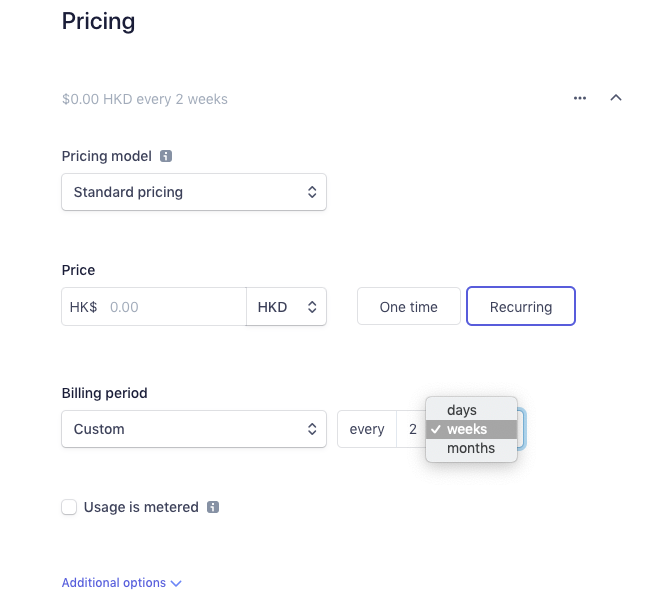Image resolution: width=653 pixels, height=611 pixels.
Task: Open the Standard pricing model dropdown
Action: [194, 192]
